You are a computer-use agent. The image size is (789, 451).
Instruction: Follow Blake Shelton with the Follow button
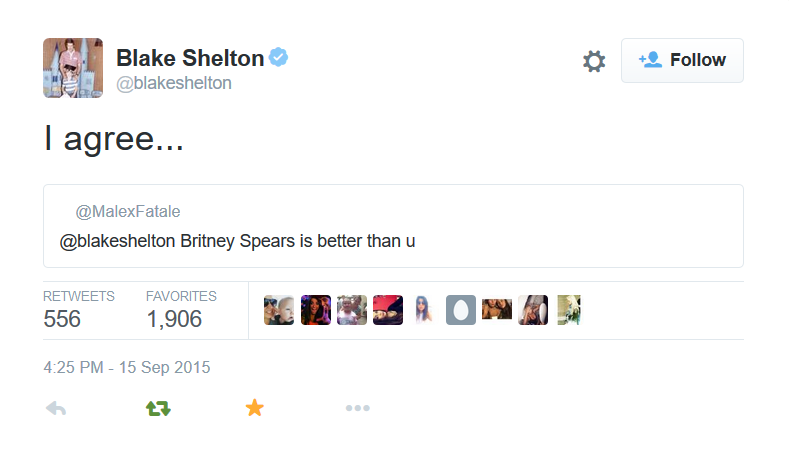682,60
